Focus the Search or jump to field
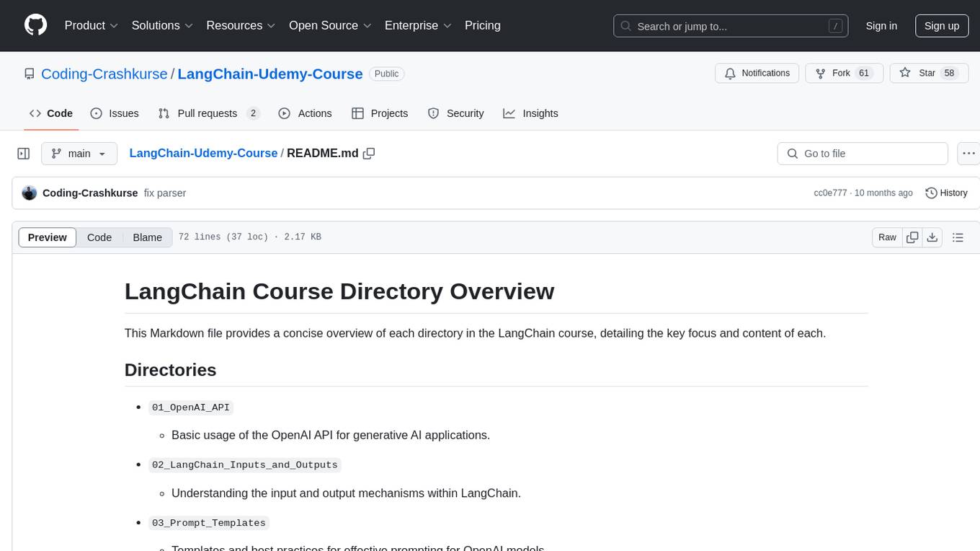This screenshot has width=980, height=551. point(731,26)
